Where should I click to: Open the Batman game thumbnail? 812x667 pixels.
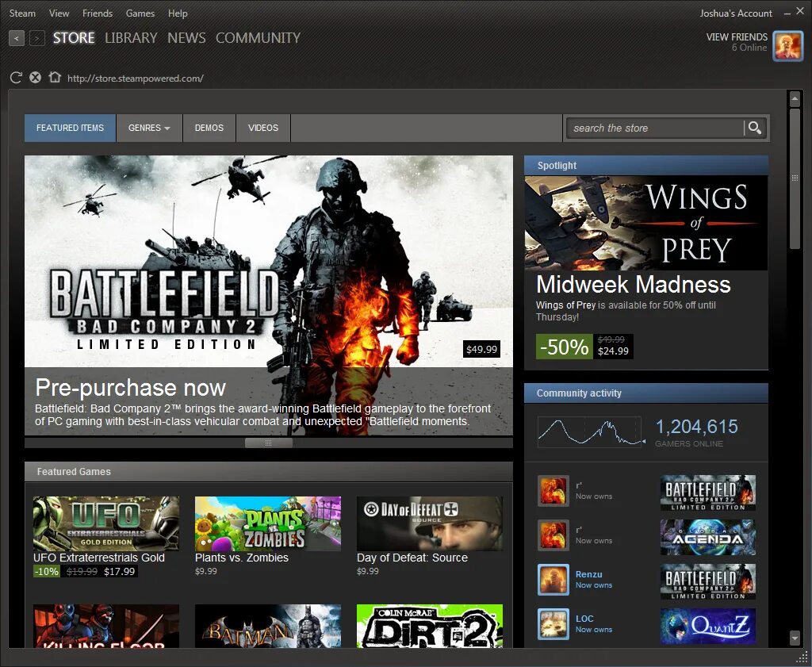pyautogui.click(x=268, y=626)
